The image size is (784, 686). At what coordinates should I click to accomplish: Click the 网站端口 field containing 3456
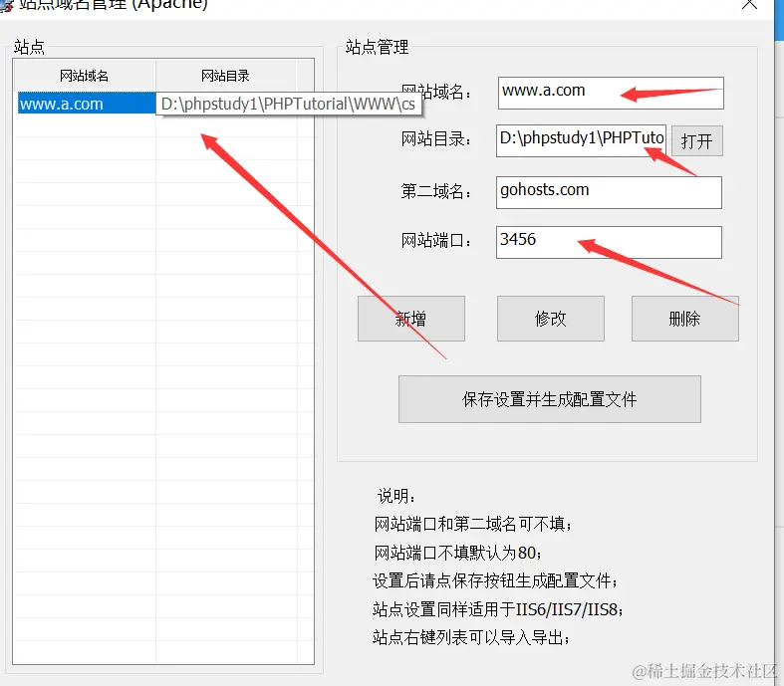[x=609, y=242]
